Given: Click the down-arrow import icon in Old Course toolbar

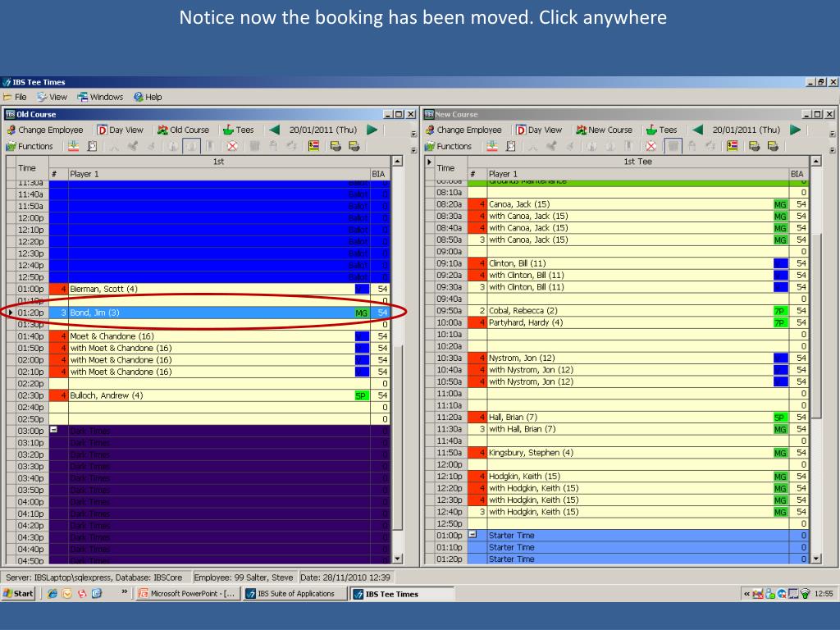Looking at the screenshot, I should click(73, 146).
